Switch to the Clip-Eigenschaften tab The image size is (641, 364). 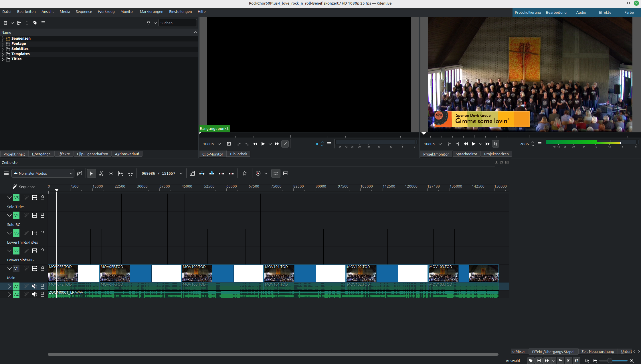[x=92, y=154]
